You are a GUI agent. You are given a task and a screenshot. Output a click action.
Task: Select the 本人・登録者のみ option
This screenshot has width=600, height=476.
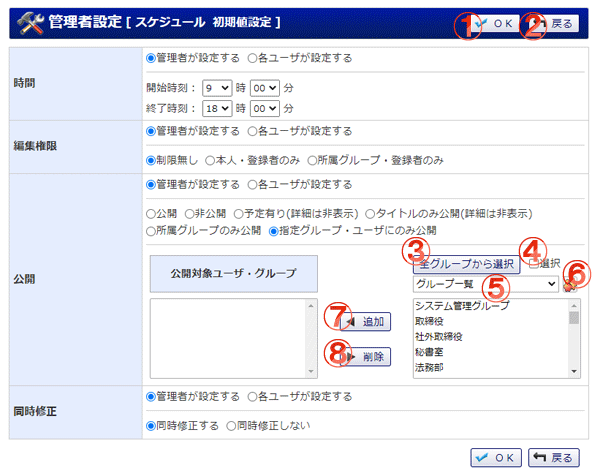[210, 160]
